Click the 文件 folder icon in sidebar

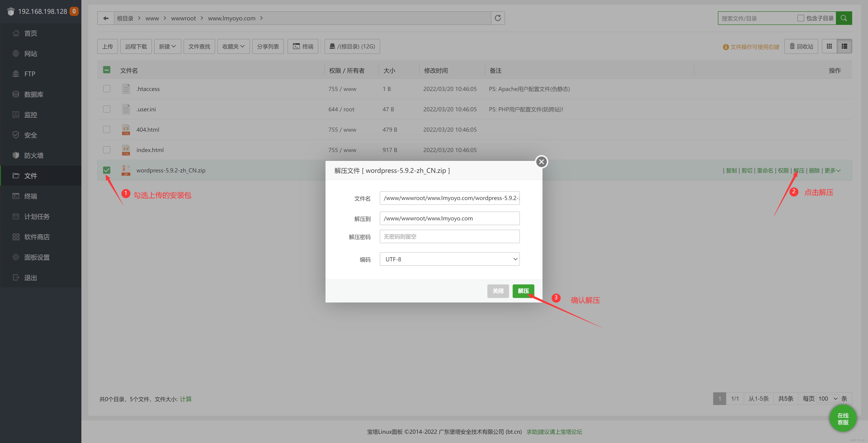click(16, 175)
